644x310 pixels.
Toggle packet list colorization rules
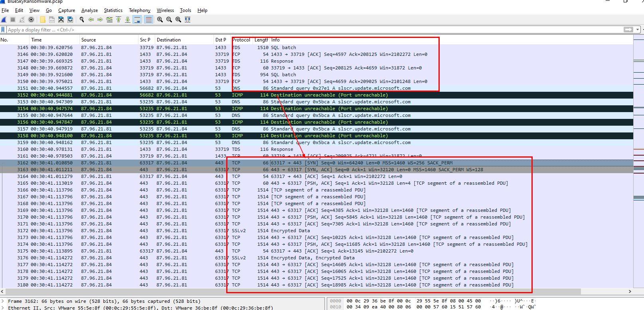tap(148, 20)
